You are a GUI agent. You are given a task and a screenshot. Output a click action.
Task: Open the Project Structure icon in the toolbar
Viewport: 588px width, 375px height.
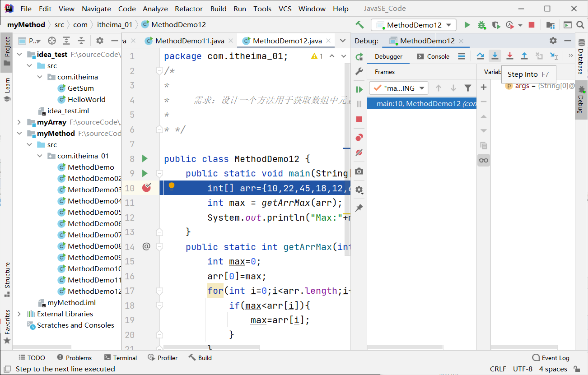coord(550,25)
